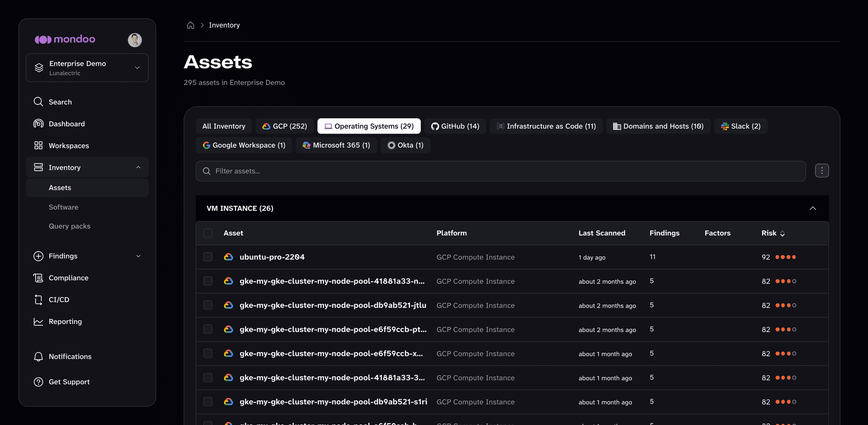The height and width of the screenshot is (425, 868).
Task: Collapse the Inventory sidebar section
Action: tap(138, 168)
